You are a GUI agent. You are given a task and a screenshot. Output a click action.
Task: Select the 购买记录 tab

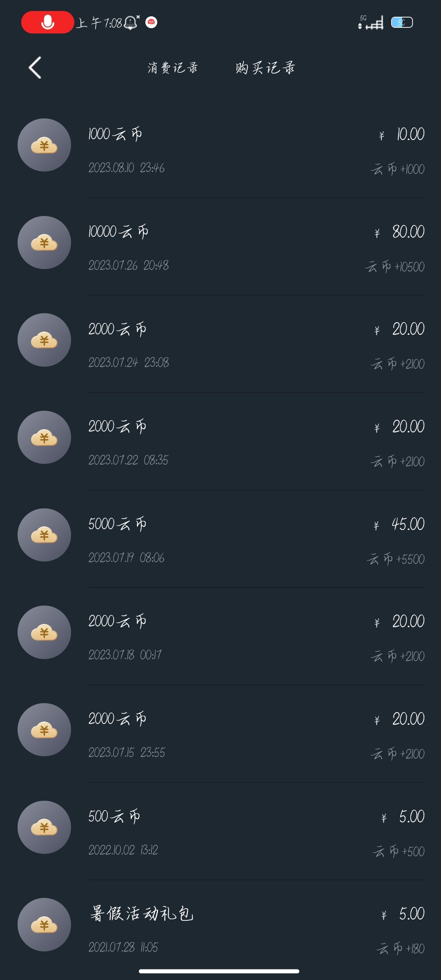265,67
